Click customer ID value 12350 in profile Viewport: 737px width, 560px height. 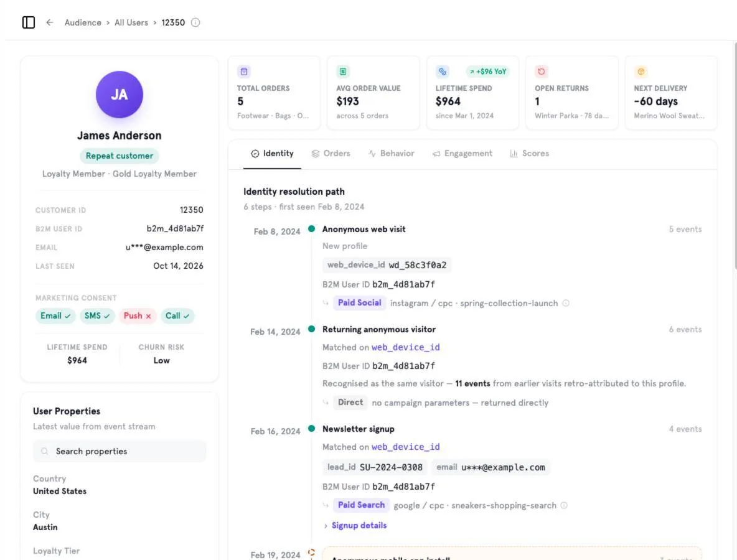coord(191,210)
